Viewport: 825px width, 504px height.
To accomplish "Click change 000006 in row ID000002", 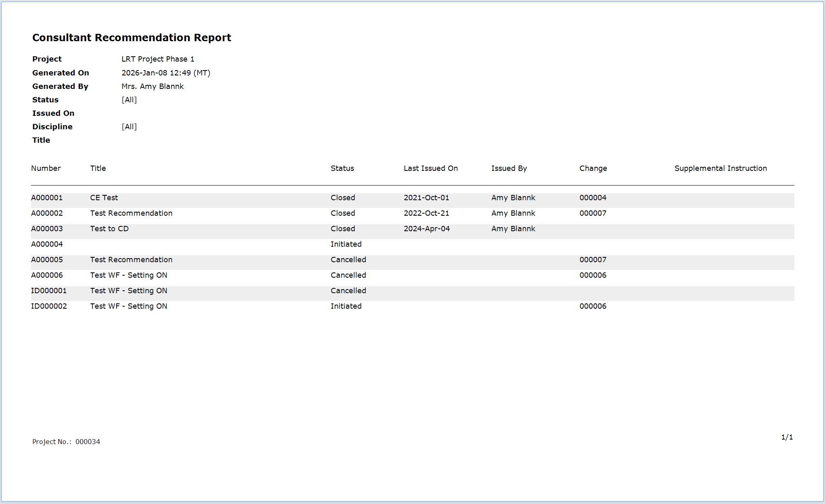I will [x=593, y=306].
